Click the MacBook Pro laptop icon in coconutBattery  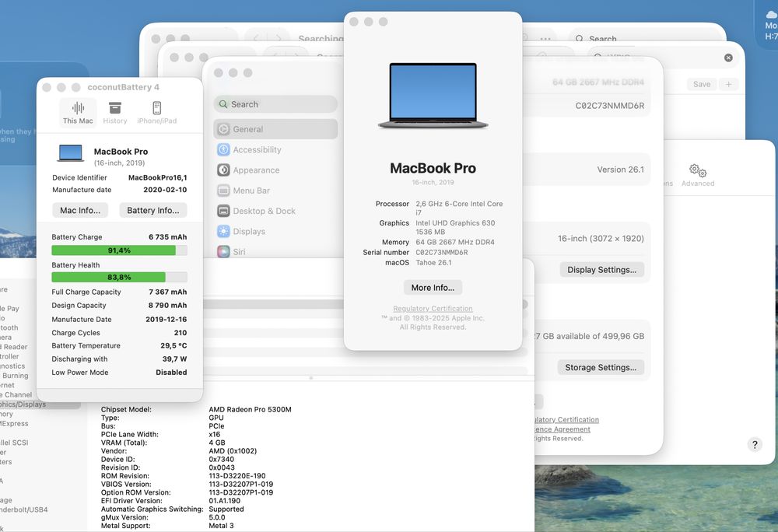71,153
